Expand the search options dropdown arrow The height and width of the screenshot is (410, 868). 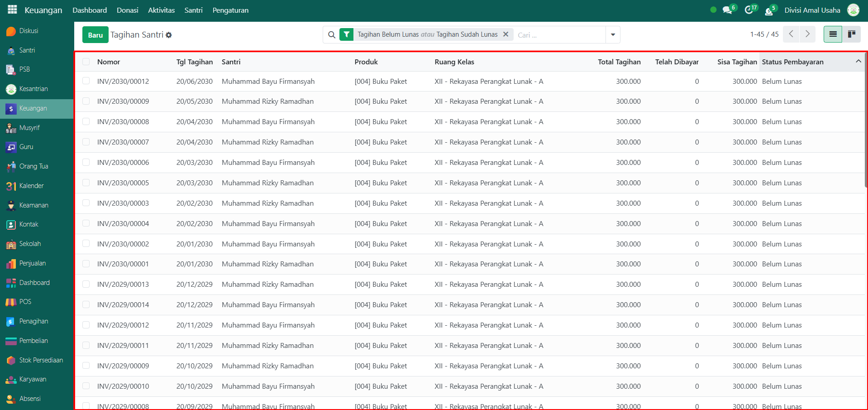click(x=613, y=34)
